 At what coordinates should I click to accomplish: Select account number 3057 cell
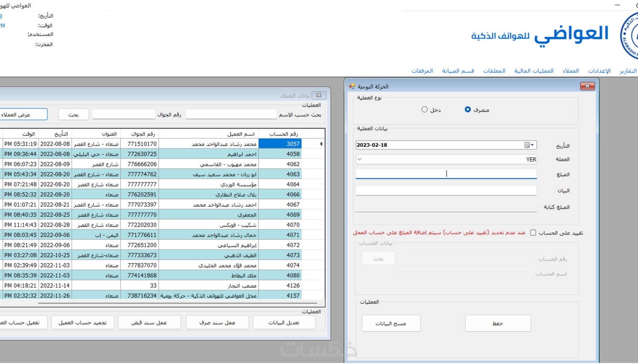click(280, 144)
